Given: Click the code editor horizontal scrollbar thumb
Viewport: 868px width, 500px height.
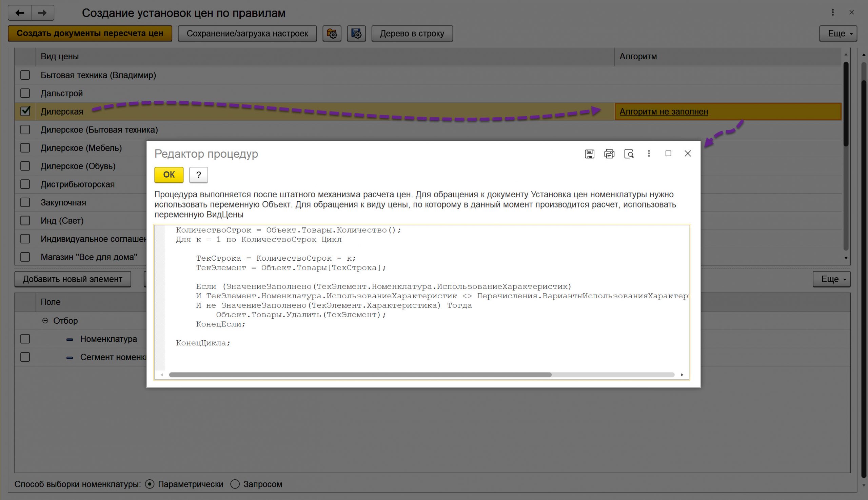Looking at the screenshot, I should [360, 375].
